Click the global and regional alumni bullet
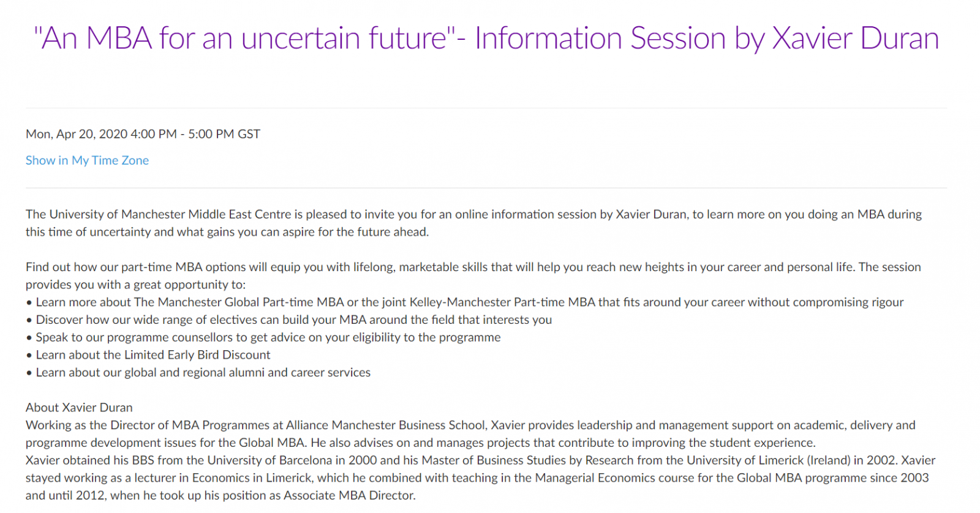980x513 pixels. tap(198, 372)
